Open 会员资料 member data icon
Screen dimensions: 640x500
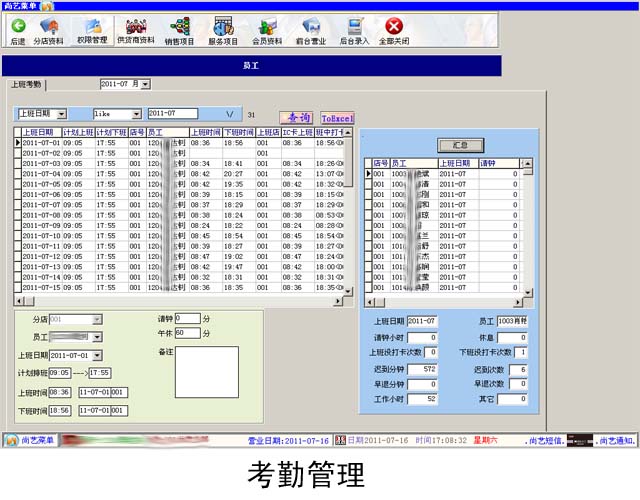(267, 26)
